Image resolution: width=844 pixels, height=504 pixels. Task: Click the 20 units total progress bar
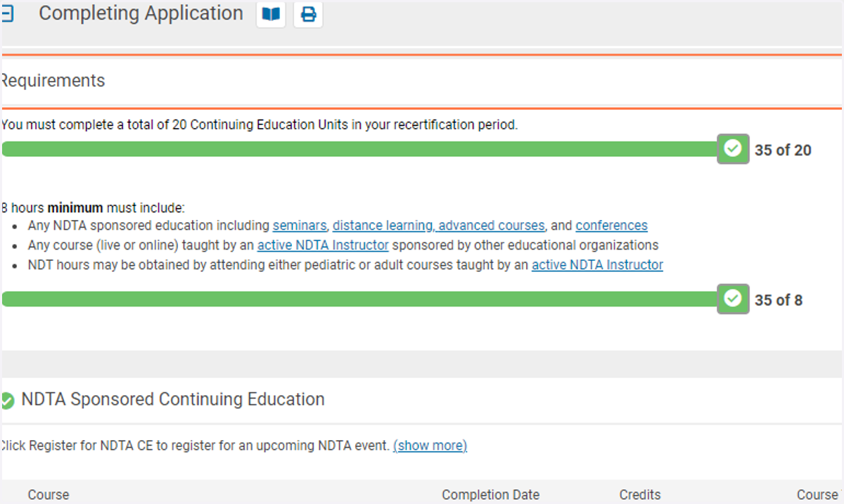click(x=359, y=149)
